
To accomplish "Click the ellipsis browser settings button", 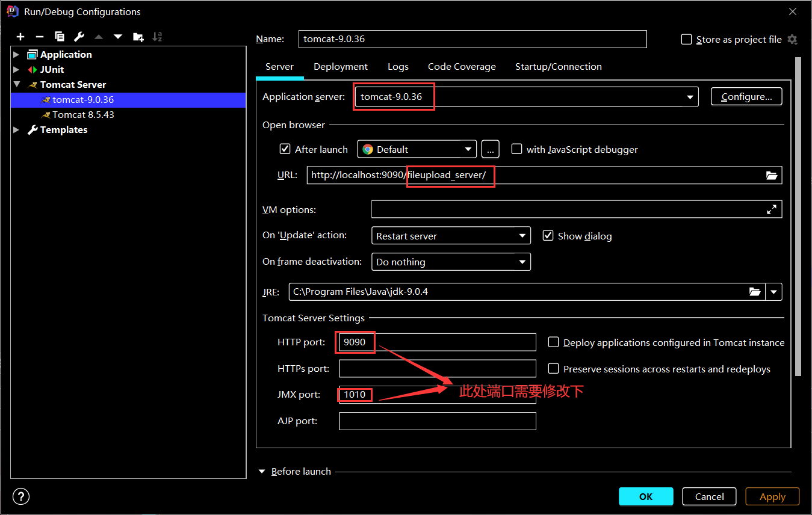I will coord(491,149).
